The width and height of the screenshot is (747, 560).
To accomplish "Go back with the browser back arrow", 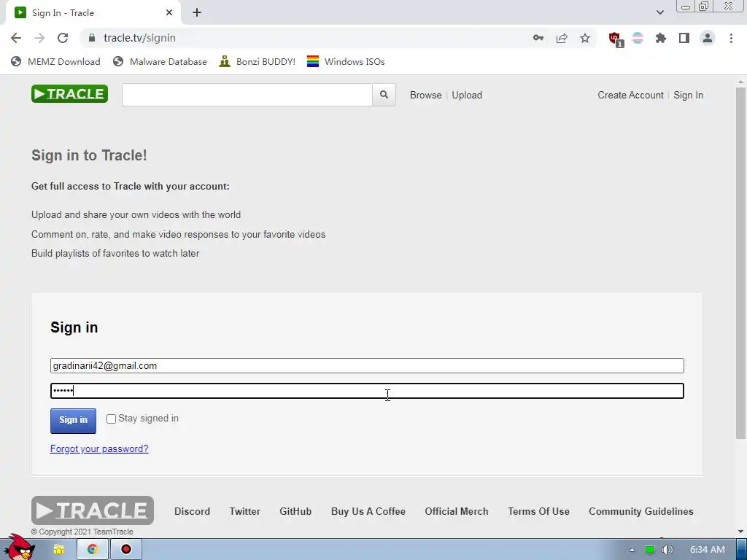I will click(x=16, y=38).
